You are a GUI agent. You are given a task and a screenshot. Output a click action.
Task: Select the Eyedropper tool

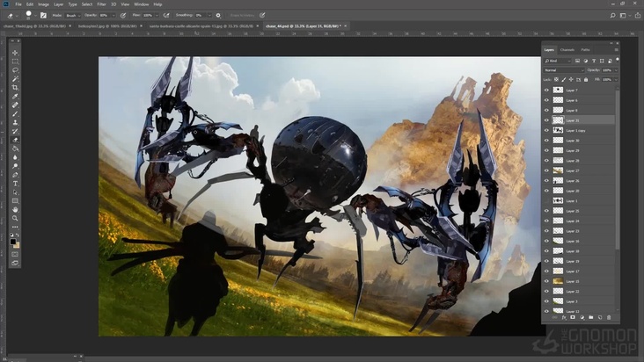point(15,96)
